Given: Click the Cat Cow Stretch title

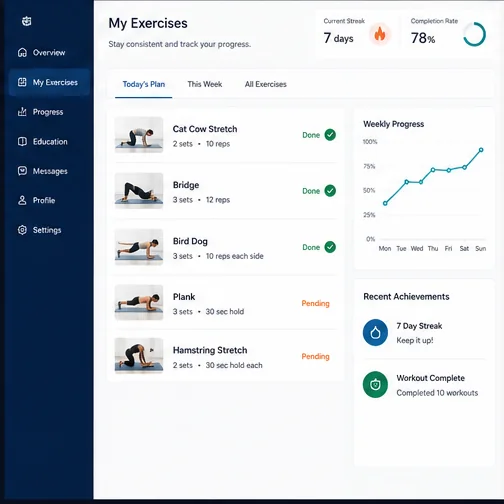Looking at the screenshot, I should pyautogui.click(x=205, y=129).
